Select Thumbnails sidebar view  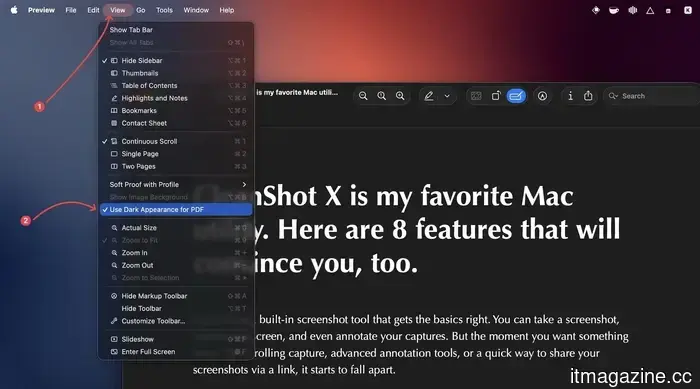coord(176,73)
